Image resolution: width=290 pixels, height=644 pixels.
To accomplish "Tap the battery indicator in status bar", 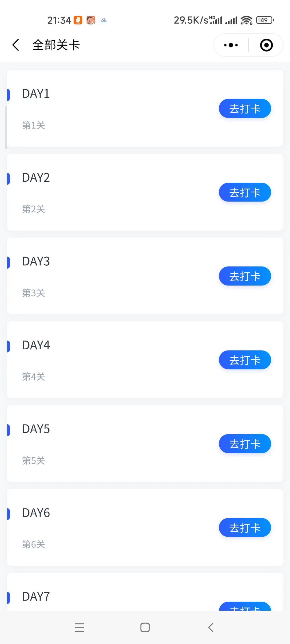I will (265, 20).
